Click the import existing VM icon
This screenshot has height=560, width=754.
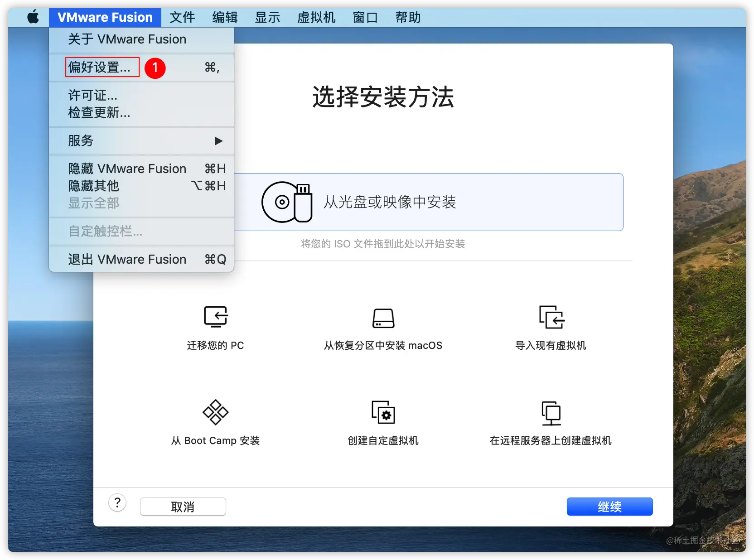click(551, 317)
